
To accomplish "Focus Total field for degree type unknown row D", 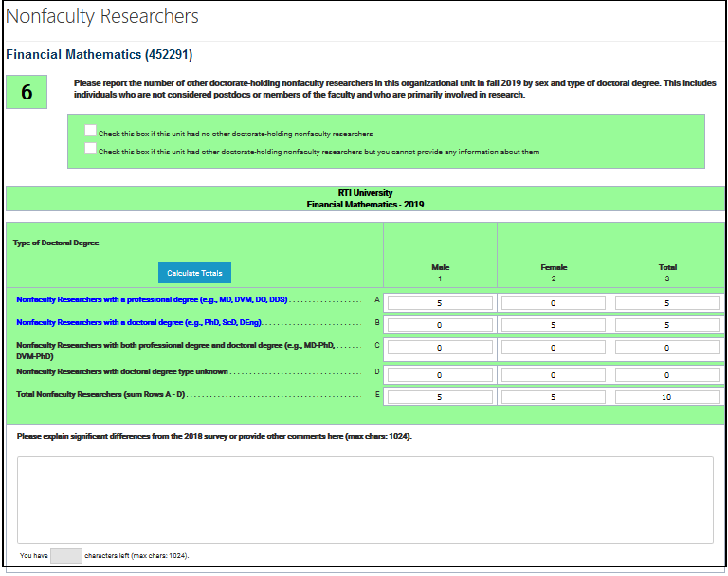I will 667,375.
